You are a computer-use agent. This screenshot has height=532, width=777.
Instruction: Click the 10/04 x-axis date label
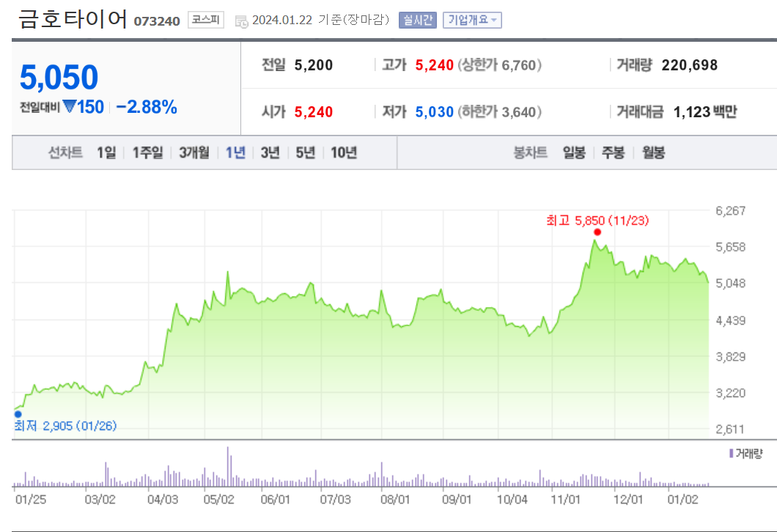point(512,499)
